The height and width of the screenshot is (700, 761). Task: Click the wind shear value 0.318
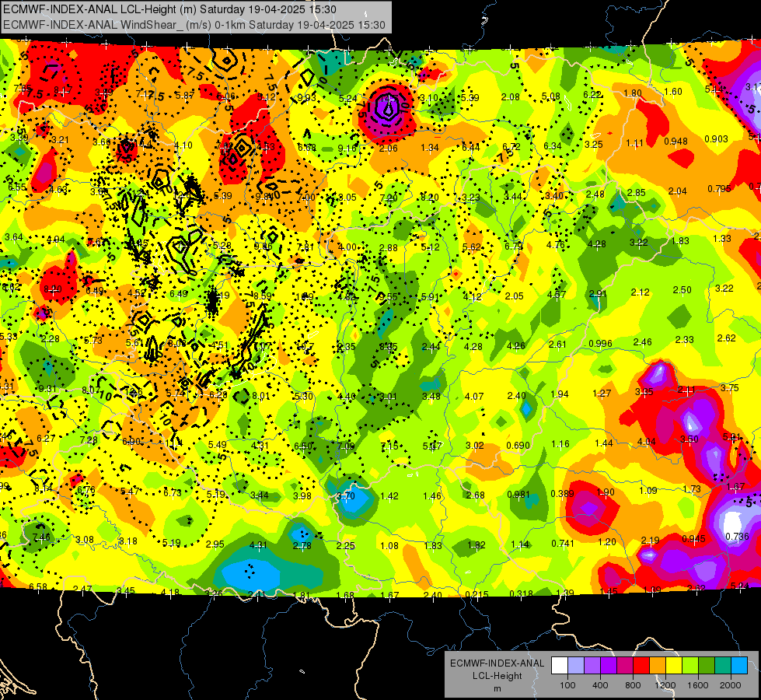coord(522,593)
